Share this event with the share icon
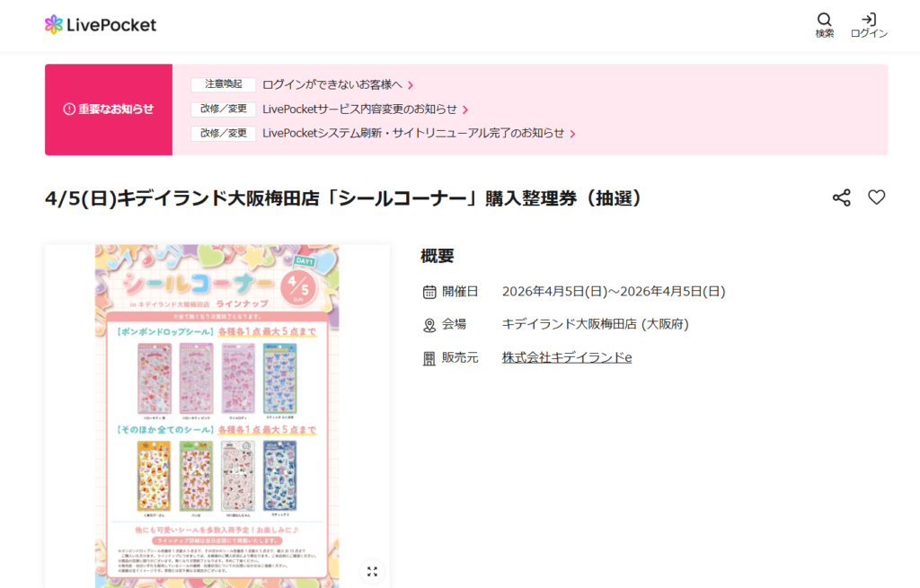The image size is (920, 588). (x=841, y=197)
